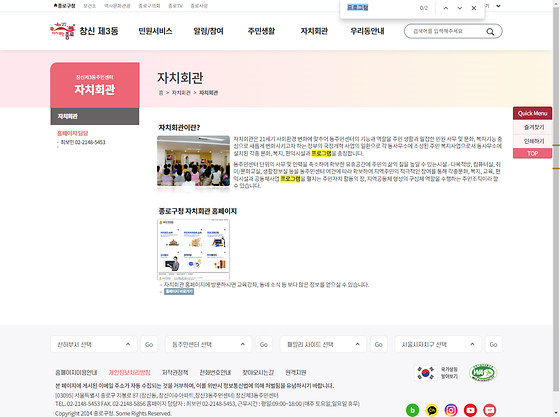Click the 찾아오시는길 footer link

[x=258, y=372]
